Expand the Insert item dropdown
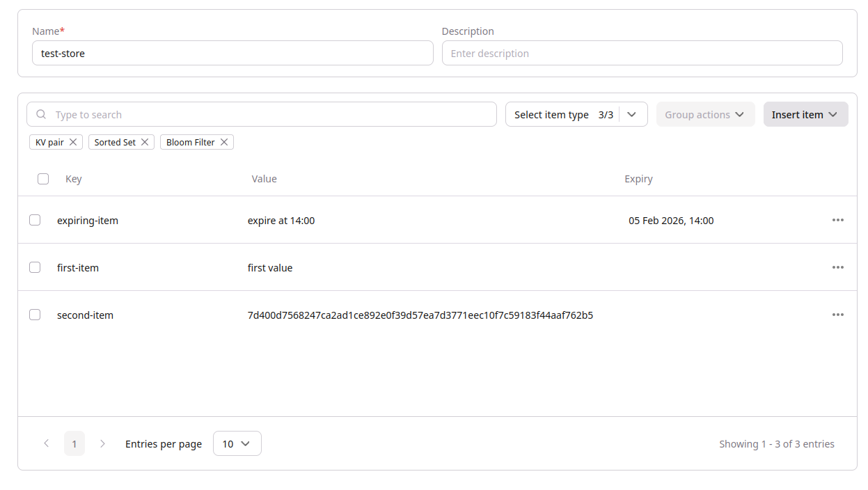This screenshot has width=868, height=490. click(805, 115)
